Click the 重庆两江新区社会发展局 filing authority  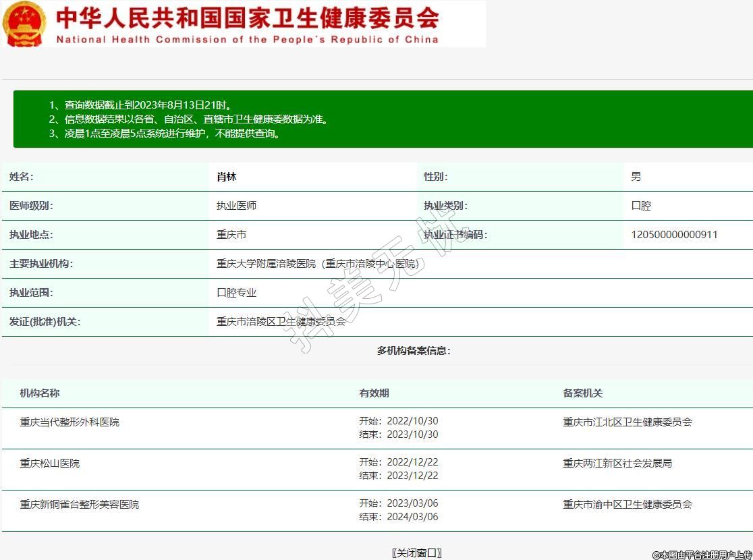617,463
